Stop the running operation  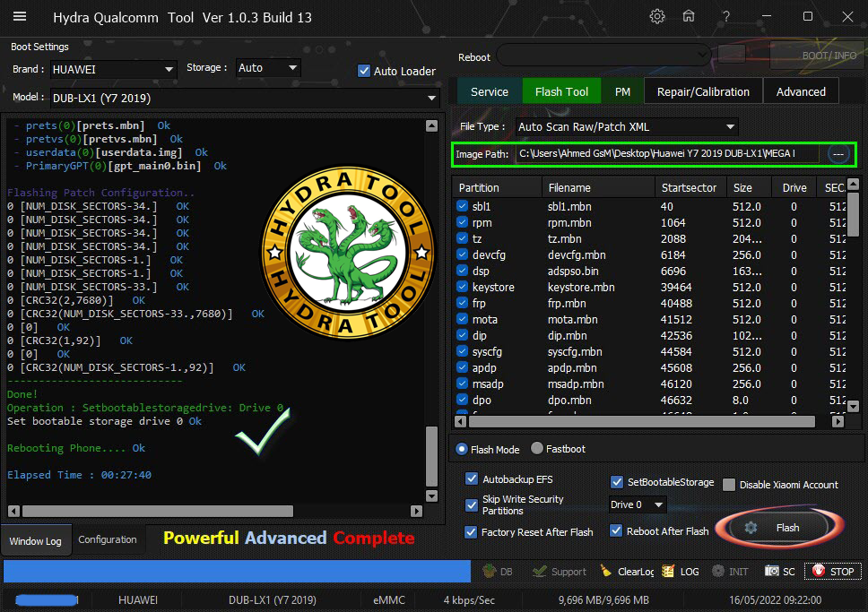(x=832, y=571)
